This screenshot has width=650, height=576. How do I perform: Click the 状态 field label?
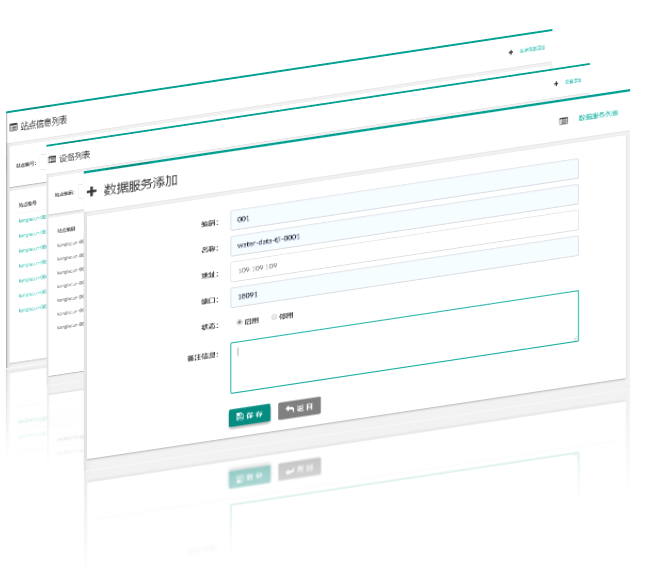click(210, 326)
